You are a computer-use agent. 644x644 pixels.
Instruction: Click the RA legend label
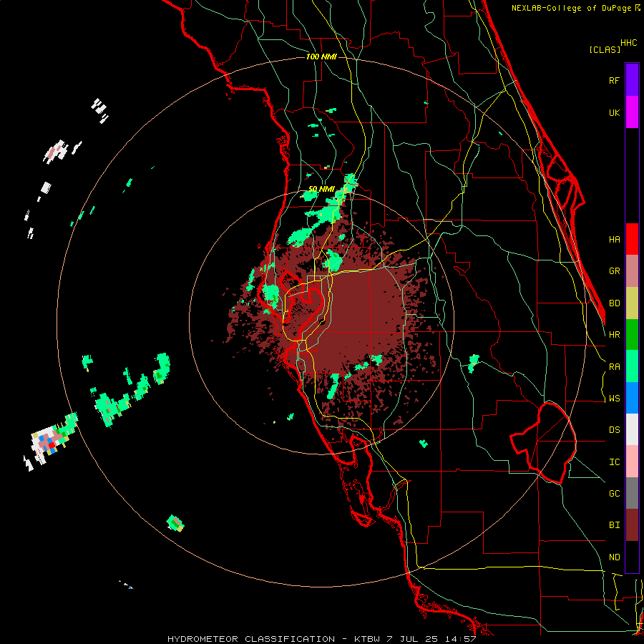coord(614,367)
